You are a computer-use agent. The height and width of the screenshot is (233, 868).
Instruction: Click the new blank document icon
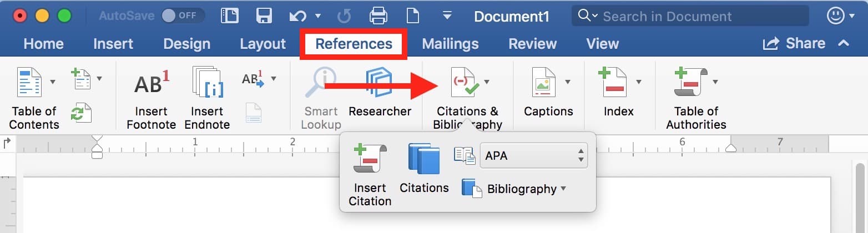[412, 16]
